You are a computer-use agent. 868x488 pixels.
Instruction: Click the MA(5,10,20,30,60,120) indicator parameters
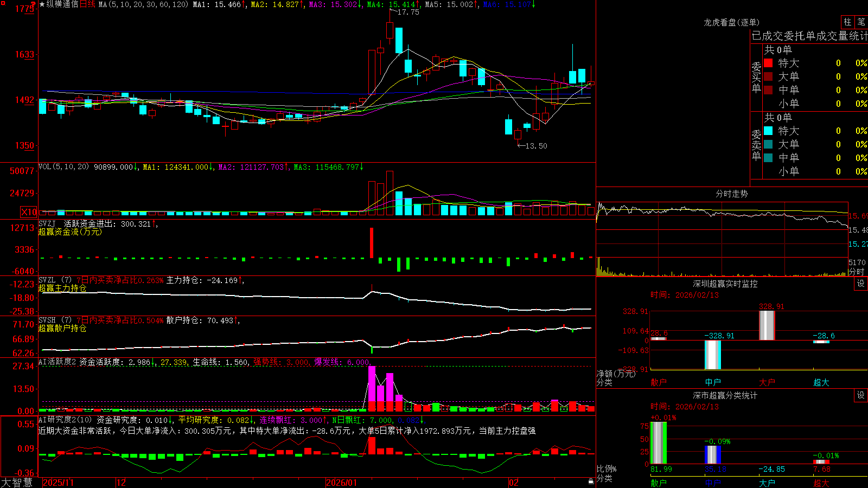point(143,4)
